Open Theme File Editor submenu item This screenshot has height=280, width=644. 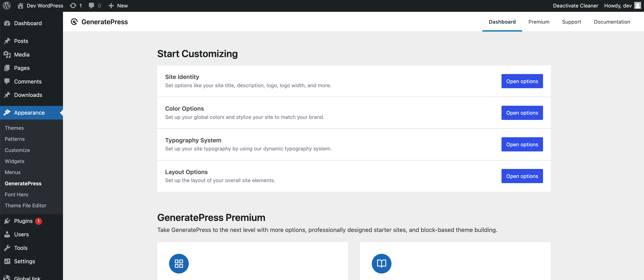(x=26, y=205)
